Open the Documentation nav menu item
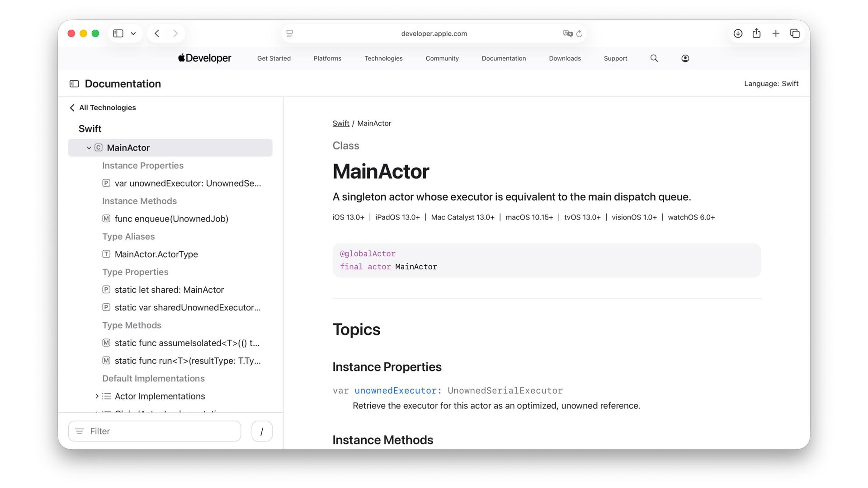This screenshot has height=488, width=868. pyautogui.click(x=504, y=58)
